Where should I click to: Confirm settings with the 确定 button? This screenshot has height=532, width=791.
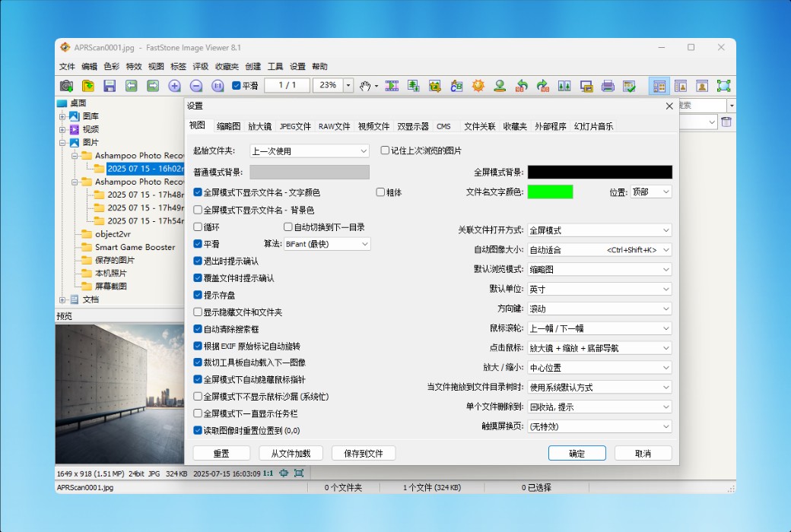(577, 453)
